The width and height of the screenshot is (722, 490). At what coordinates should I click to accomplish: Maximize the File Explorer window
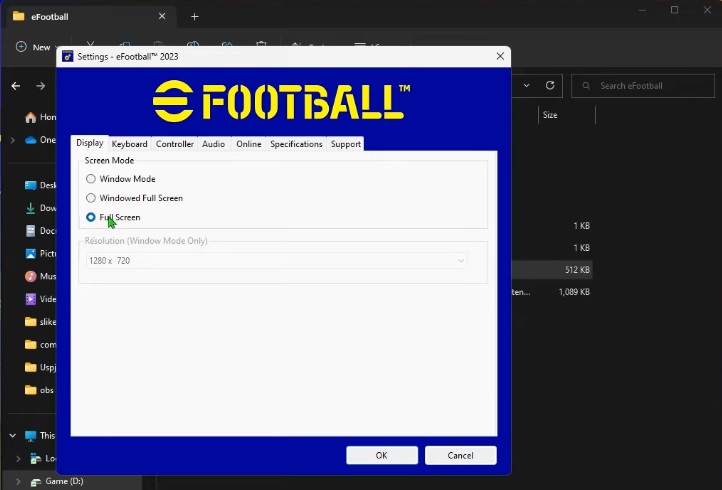point(675,10)
